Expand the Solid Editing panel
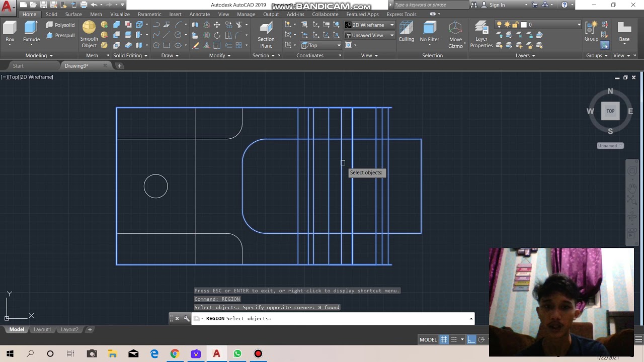 (x=130, y=55)
